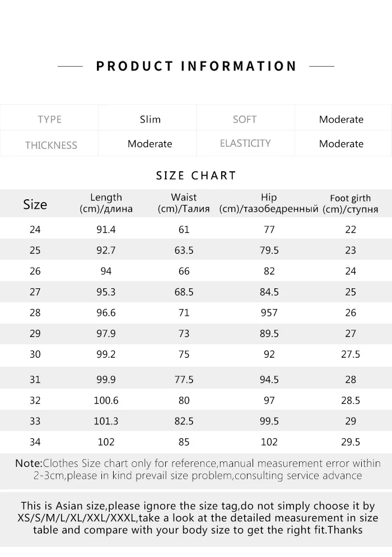Click the Size column header

click(x=35, y=204)
